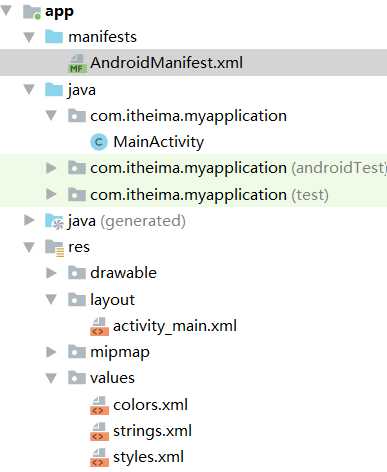Collapse the values folder arrow

coord(51,378)
